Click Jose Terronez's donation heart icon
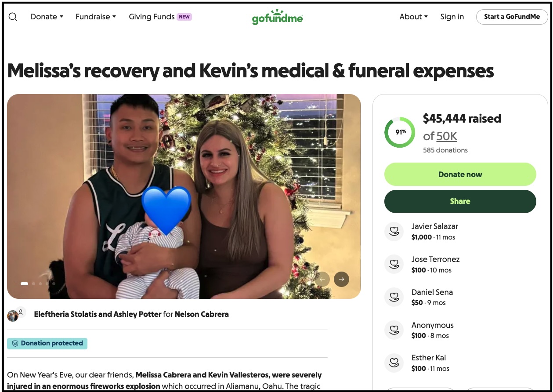 click(394, 265)
